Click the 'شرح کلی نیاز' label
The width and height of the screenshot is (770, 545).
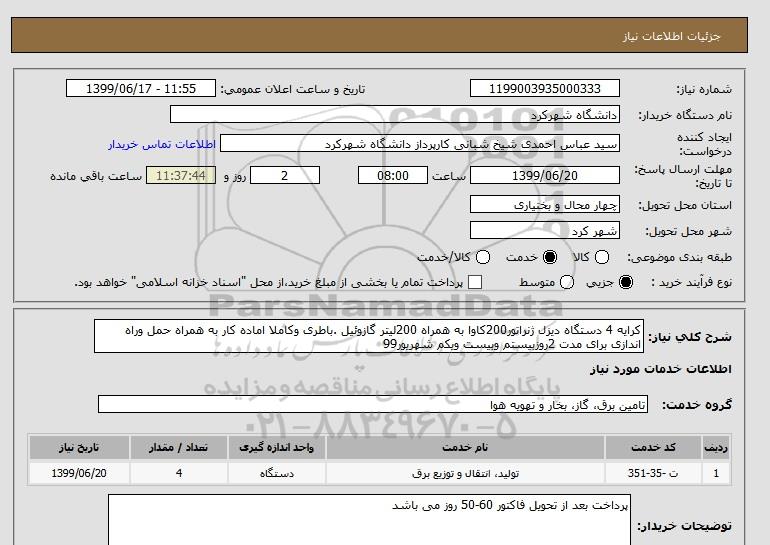[x=690, y=337]
